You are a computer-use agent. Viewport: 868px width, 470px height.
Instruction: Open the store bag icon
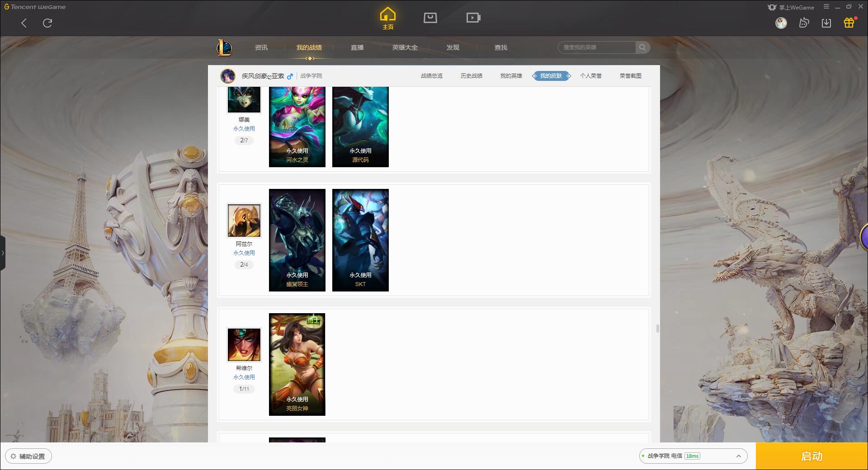(430, 18)
